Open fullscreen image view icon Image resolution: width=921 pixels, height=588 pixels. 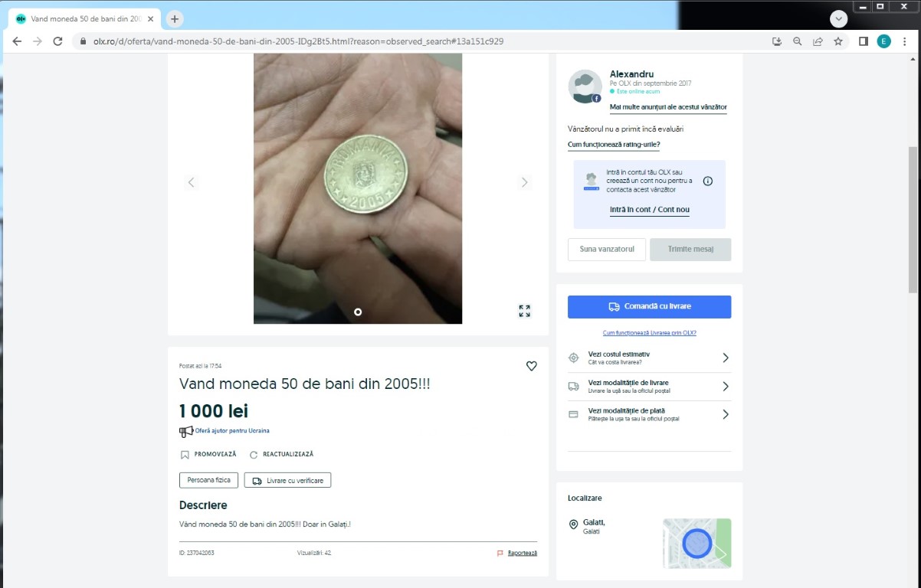524,311
